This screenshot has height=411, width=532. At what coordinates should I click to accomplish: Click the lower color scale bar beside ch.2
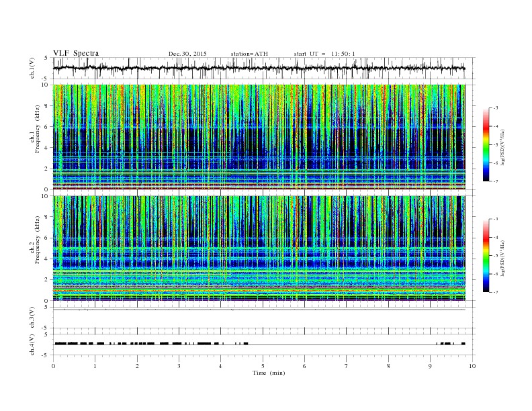click(x=486, y=256)
